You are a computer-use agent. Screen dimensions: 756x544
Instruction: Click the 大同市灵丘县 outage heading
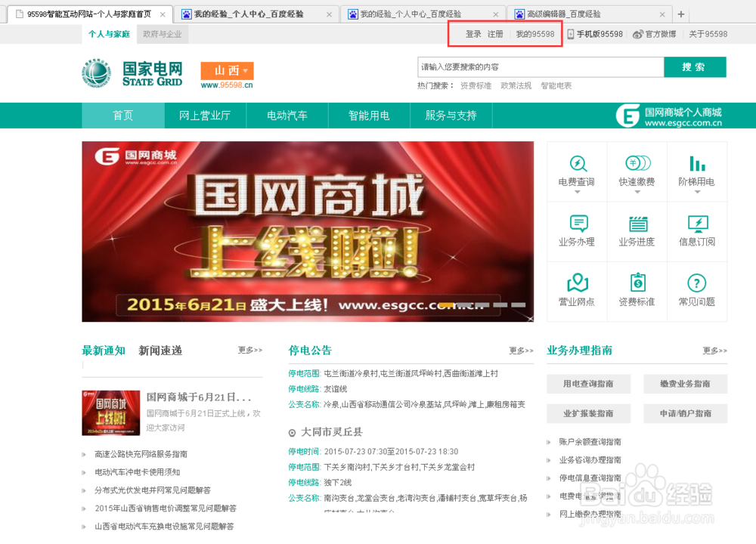pos(331,432)
